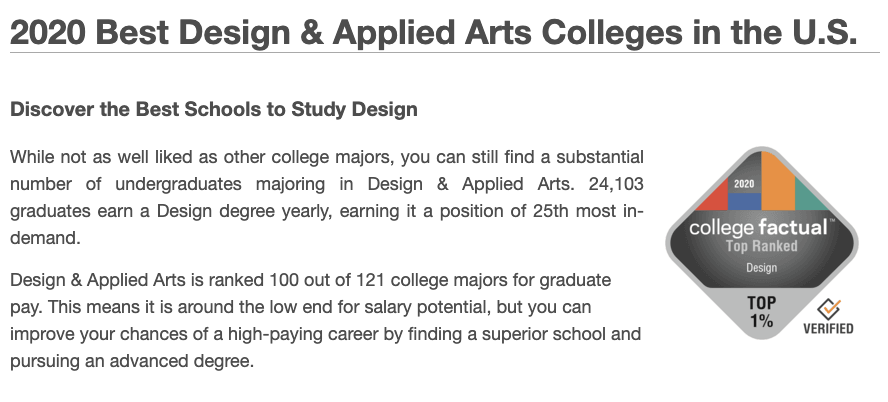888x402 pixels.
Task: Click the verified checkmark icon on badge
Action: (x=828, y=308)
